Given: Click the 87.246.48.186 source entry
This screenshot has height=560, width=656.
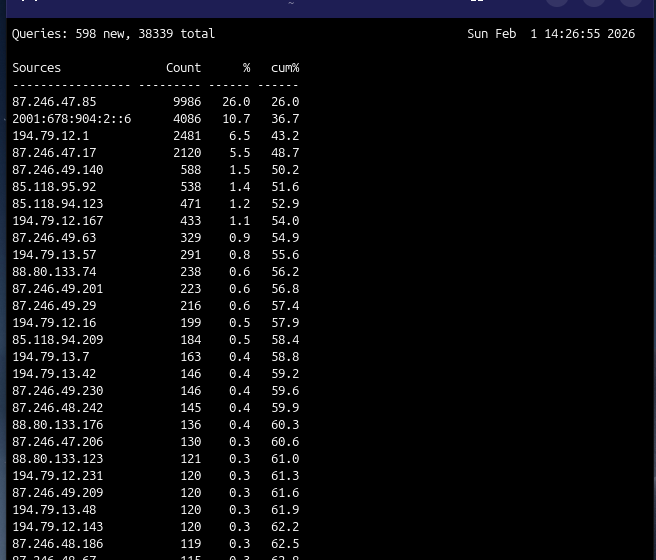Looking at the screenshot, I should pos(57,544).
